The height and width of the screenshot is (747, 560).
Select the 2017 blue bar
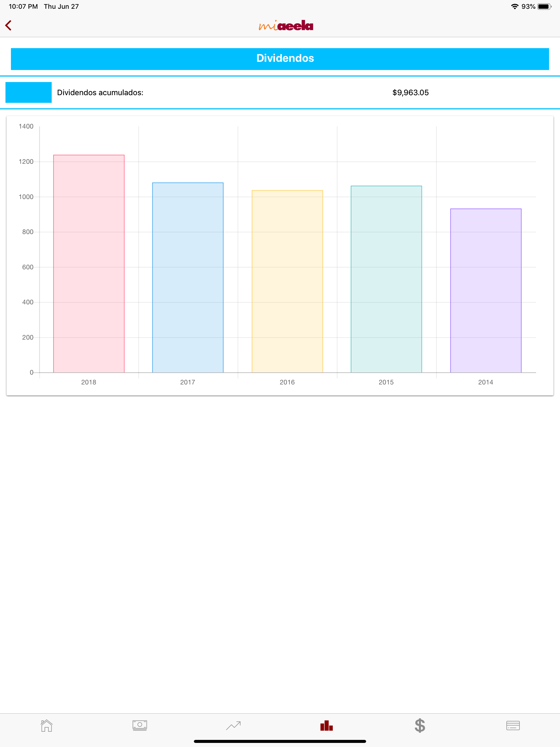pyautogui.click(x=188, y=278)
